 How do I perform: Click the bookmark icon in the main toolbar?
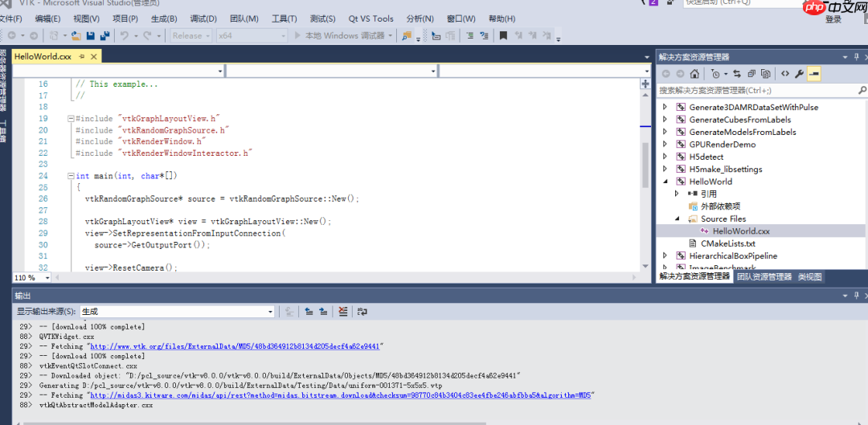pyautogui.click(x=503, y=35)
